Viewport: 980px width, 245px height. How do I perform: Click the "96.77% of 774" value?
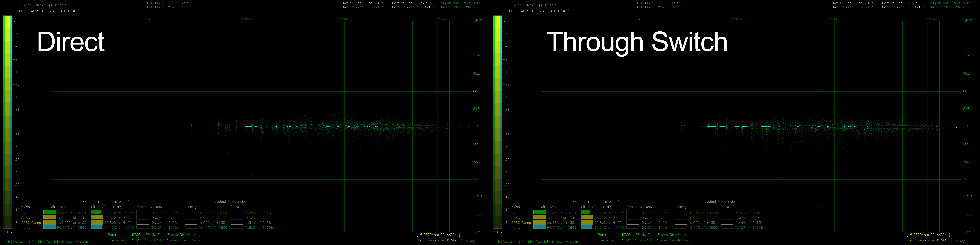point(607,218)
